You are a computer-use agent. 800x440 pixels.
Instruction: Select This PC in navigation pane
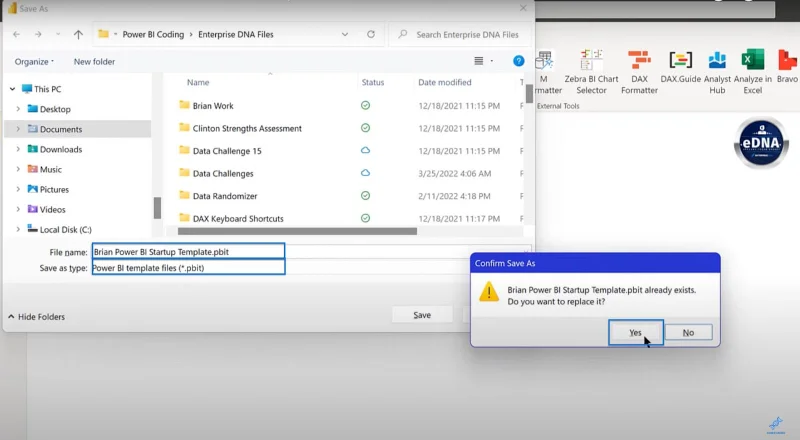[x=42, y=89]
